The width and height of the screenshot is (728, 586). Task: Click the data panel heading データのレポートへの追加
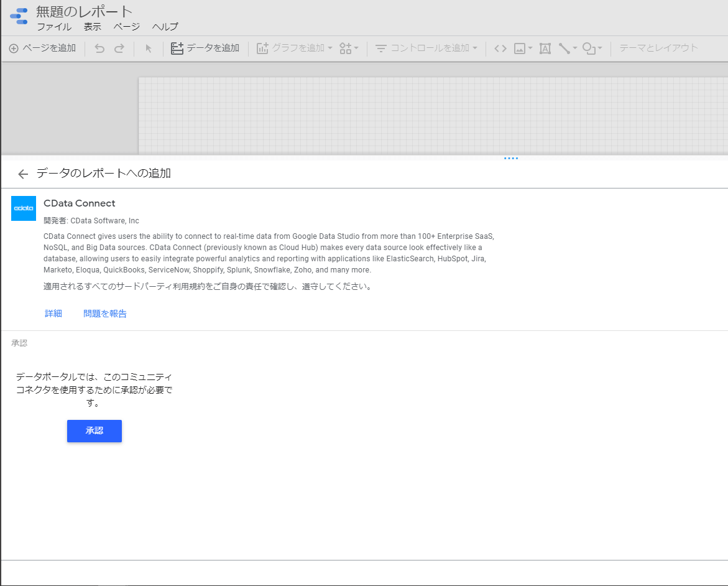tap(104, 174)
